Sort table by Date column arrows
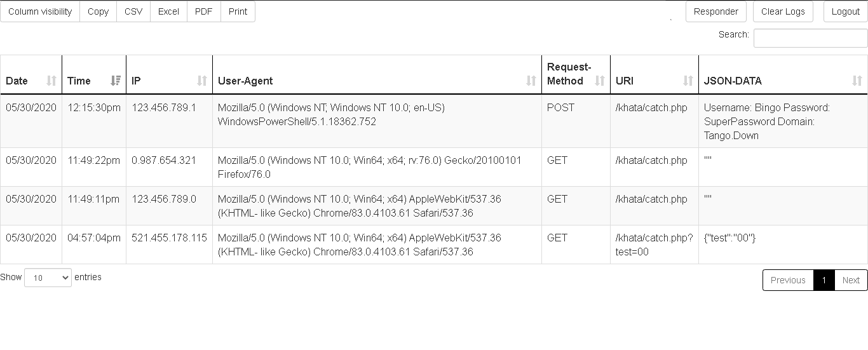The width and height of the screenshot is (868, 350). pos(51,81)
